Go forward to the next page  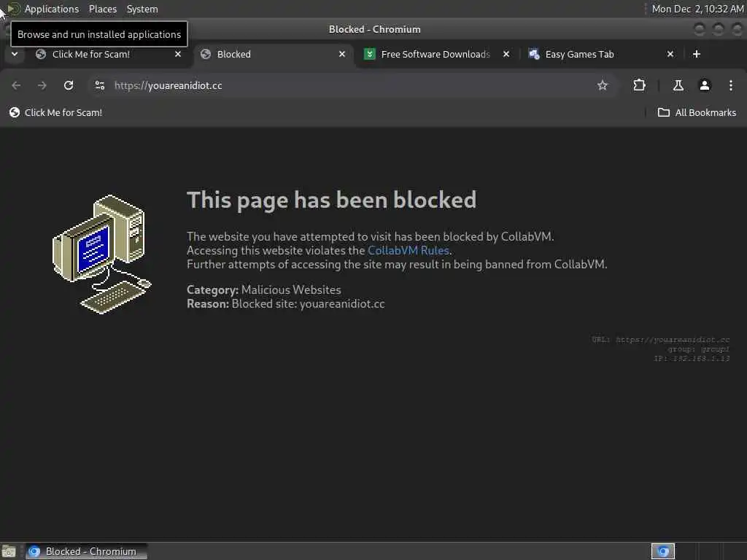click(x=42, y=85)
